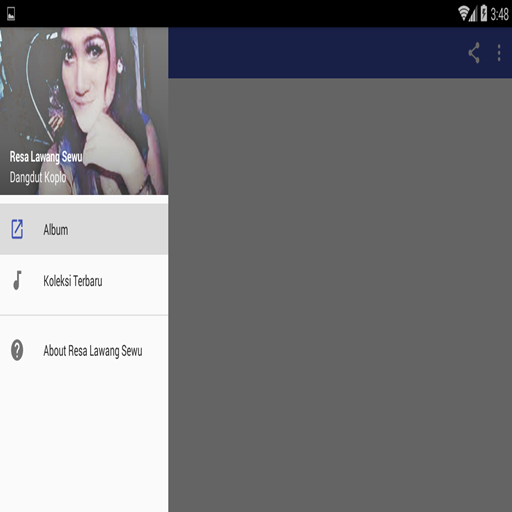Tap the Dangdut Koplo subtitle

click(38, 177)
